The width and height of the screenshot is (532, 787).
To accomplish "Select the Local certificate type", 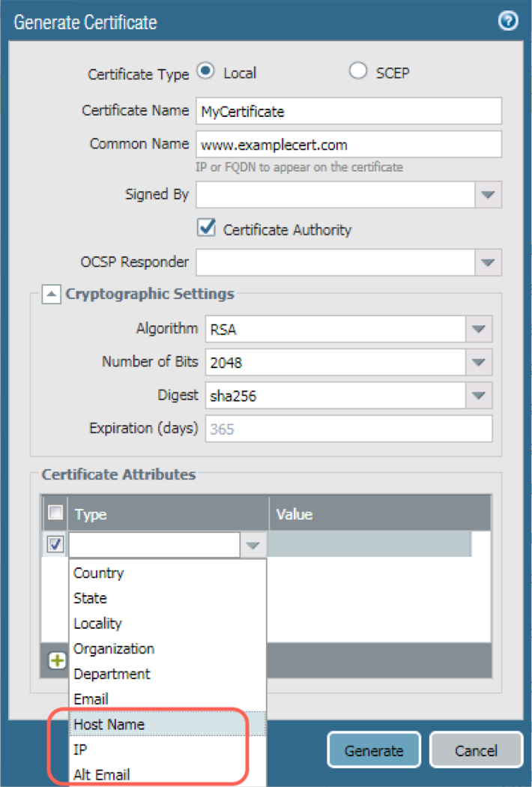I will (205, 72).
